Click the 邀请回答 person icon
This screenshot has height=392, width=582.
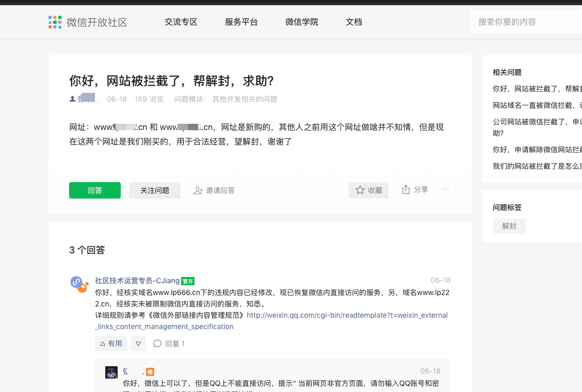pyautogui.click(x=198, y=190)
